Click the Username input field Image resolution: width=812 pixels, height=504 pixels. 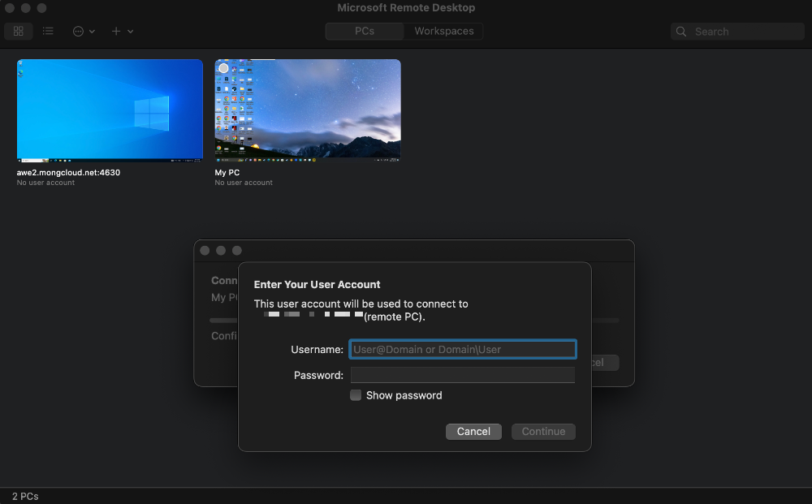(x=463, y=349)
